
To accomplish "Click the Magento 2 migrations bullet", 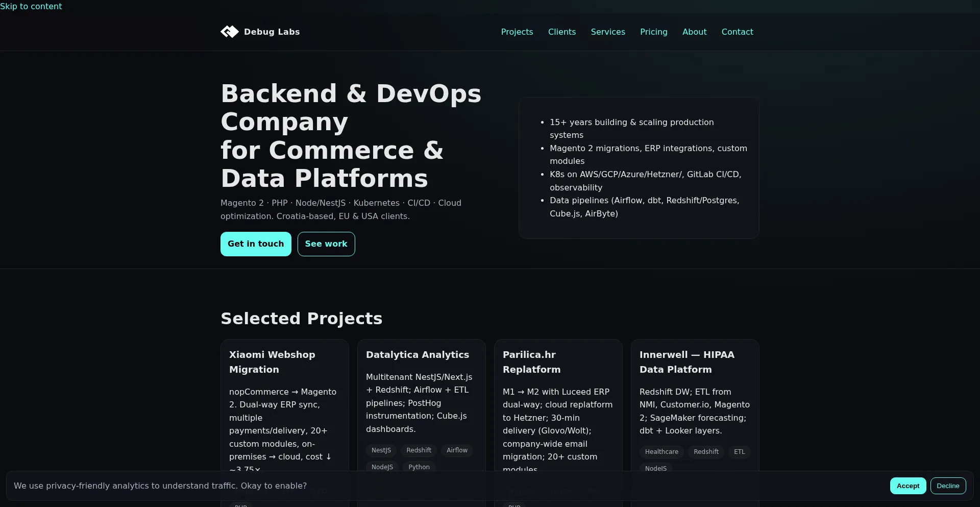I will 648,155.
